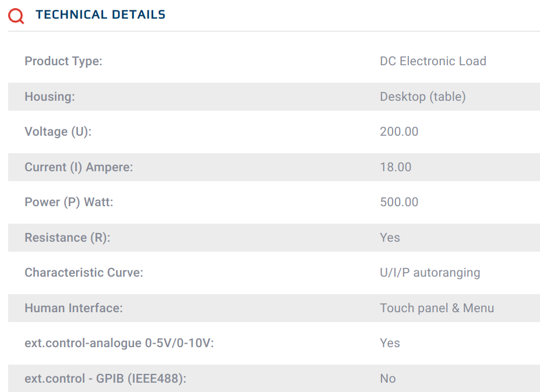Select the Human Interface label
The width and height of the screenshot is (540, 392).
[73, 308]
